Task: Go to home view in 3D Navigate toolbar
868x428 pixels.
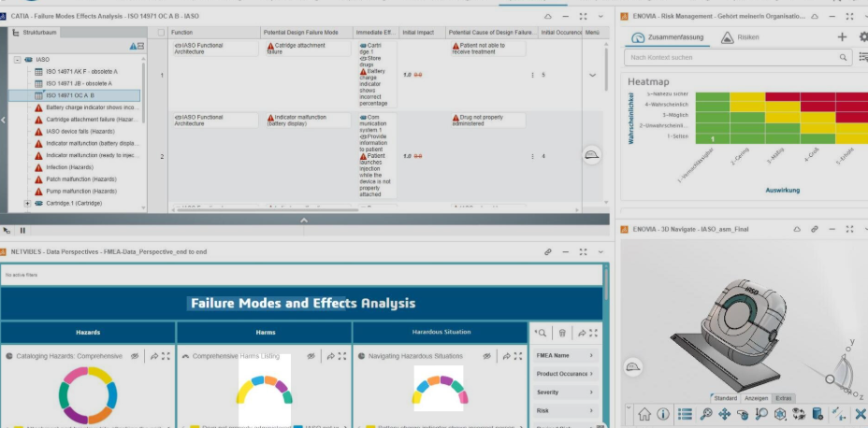Action: point(644,414)
